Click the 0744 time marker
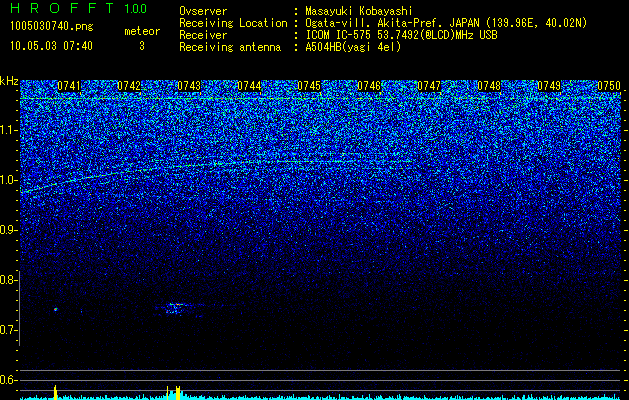This screenshot has height=400, width=629. click(249, 86)
